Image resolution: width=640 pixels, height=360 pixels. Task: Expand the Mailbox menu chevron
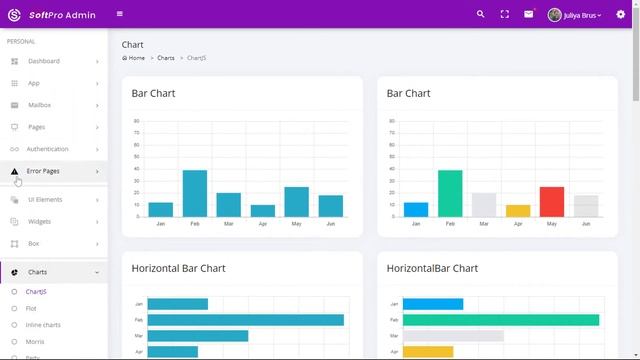(x=97, y=106)
